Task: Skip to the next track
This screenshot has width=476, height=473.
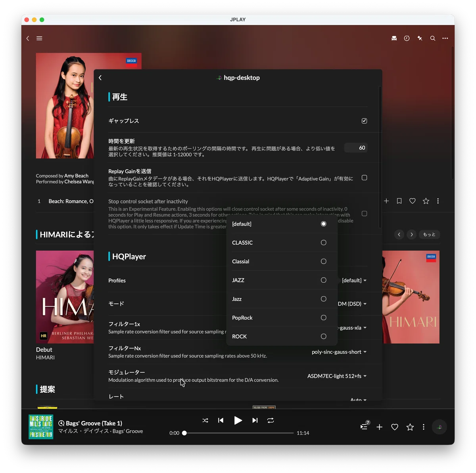Action: click(x=255, y=420)
